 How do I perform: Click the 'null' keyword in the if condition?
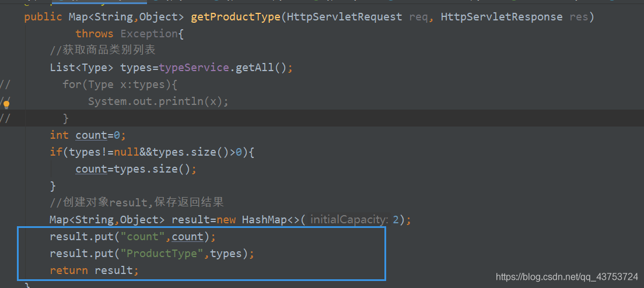pos(127,152)
